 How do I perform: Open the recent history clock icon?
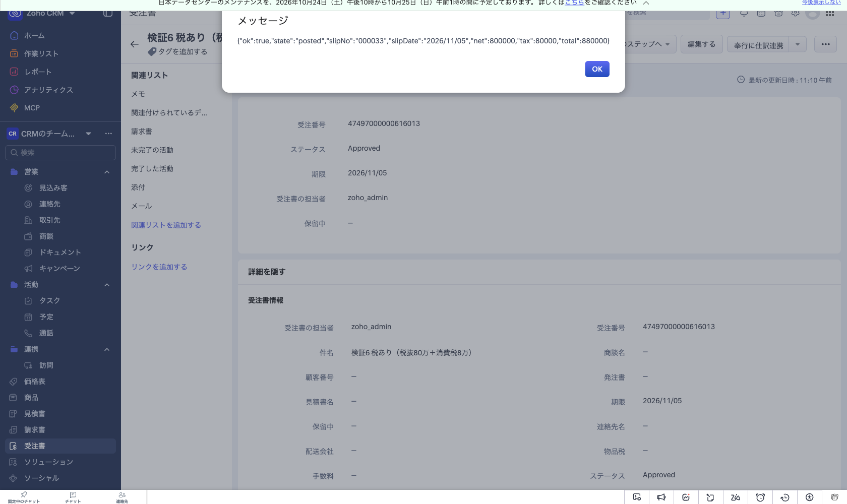(785, 497)
